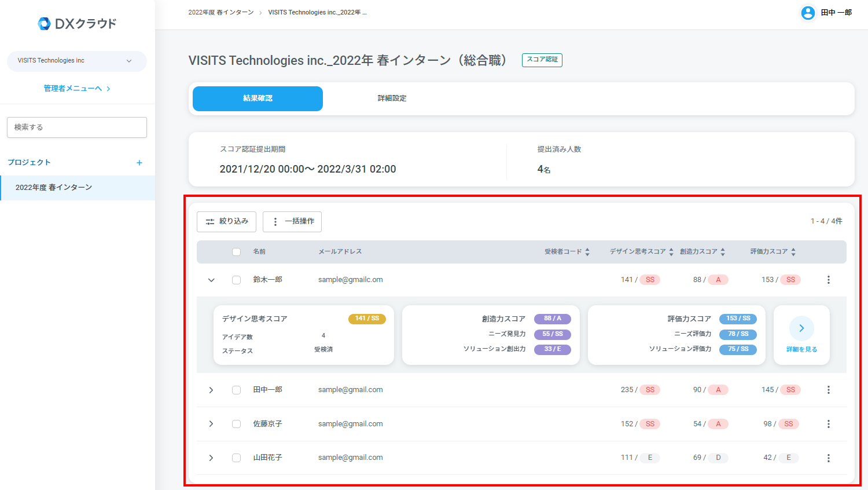
Task: Expand the 佐藤京子 row details
Action: coord(211,424)
